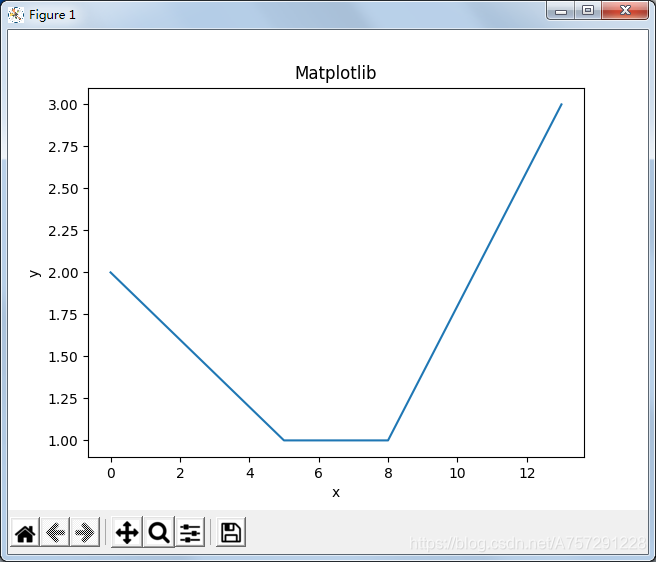
Task: Minimize the Figure 1 window
Action: coord(561,11)
